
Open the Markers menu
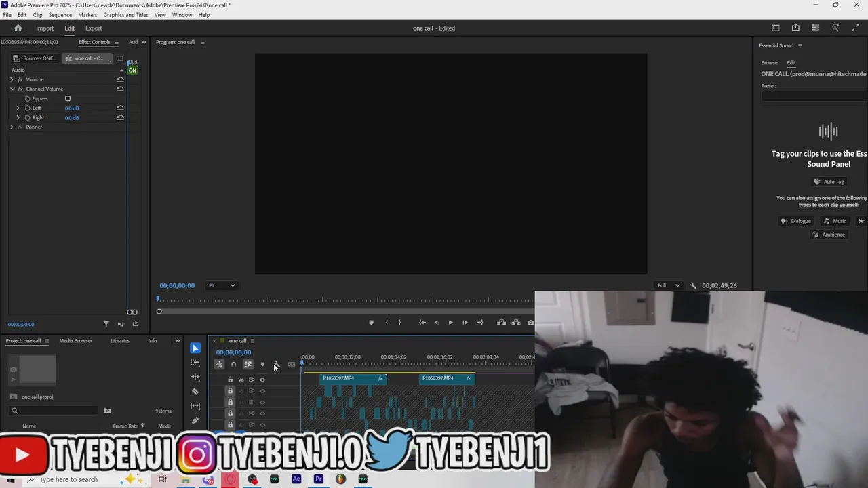tap(87, 15)
